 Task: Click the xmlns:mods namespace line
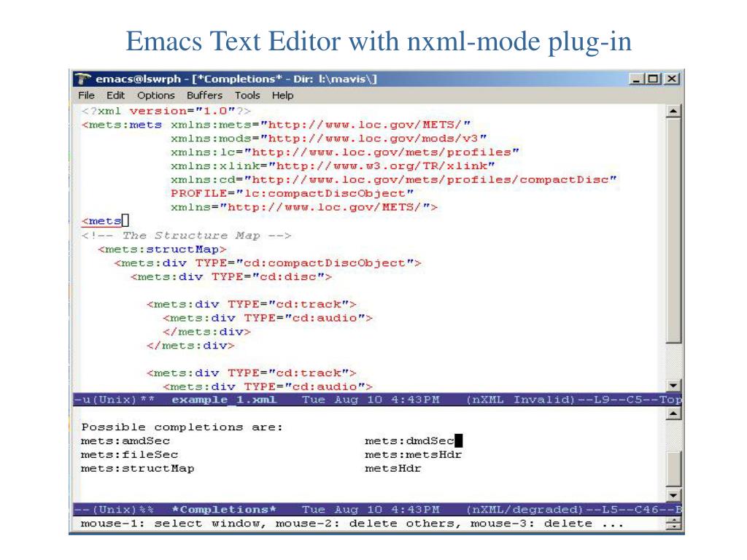pyautogui.click(x=329, y=138)
